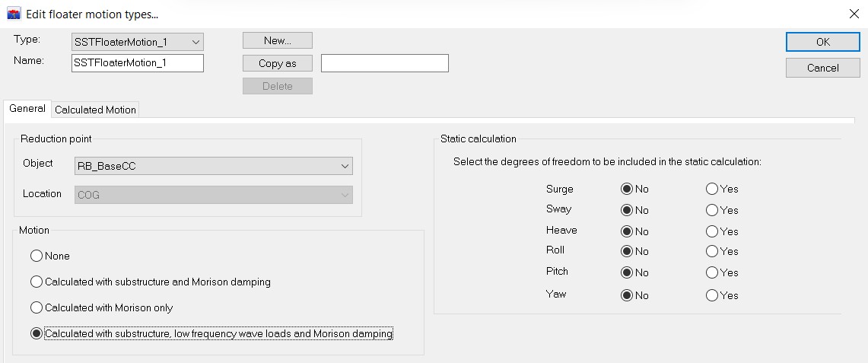Image resolution: width=868 pixels, height=363 pixels.
Task: Switch to the Calculated Motion tab
Action: coord(95,110)
